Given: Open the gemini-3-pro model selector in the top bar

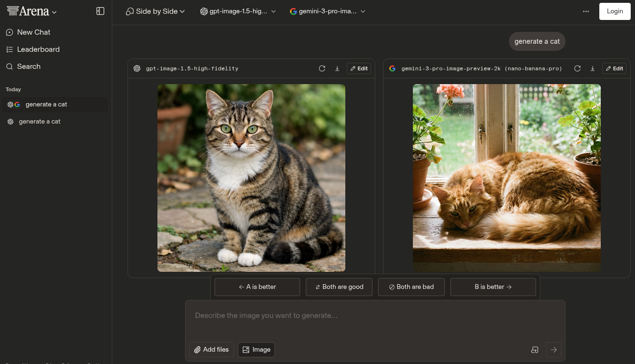Looking at the screenshot, I should coord(328,11).
